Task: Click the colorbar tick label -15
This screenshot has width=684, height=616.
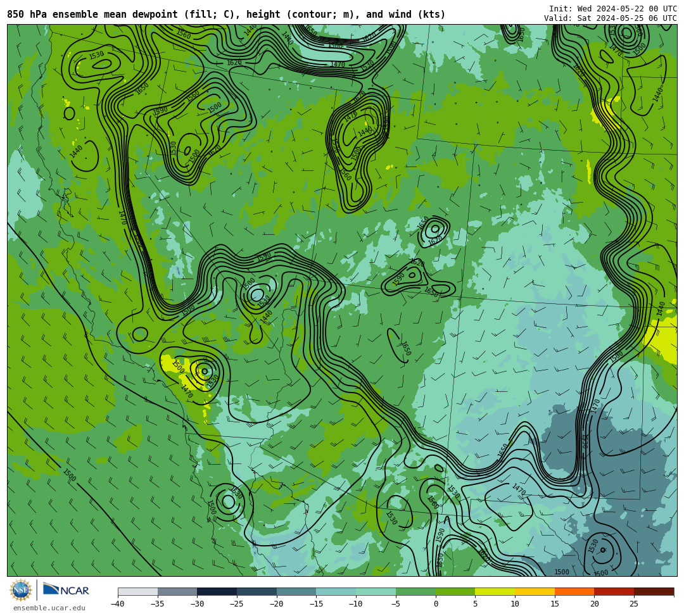Action: tap(316, 604)
